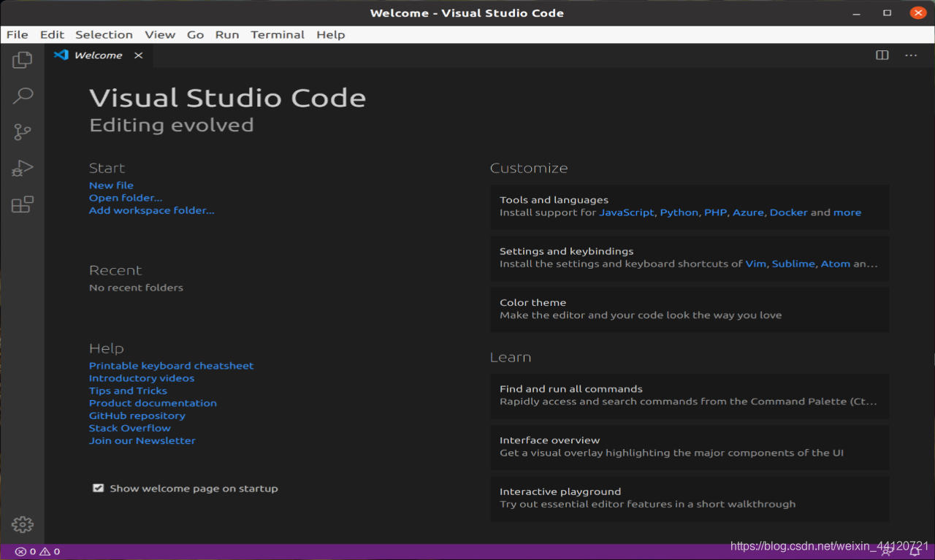Viewport: 935px width, 560px height.
Task: Click the Manage gear icon
Action: pos(22,524)
